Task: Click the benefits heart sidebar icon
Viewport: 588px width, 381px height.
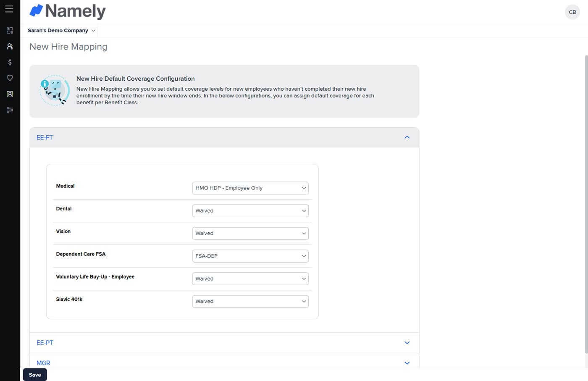Action: coord(10,78)
